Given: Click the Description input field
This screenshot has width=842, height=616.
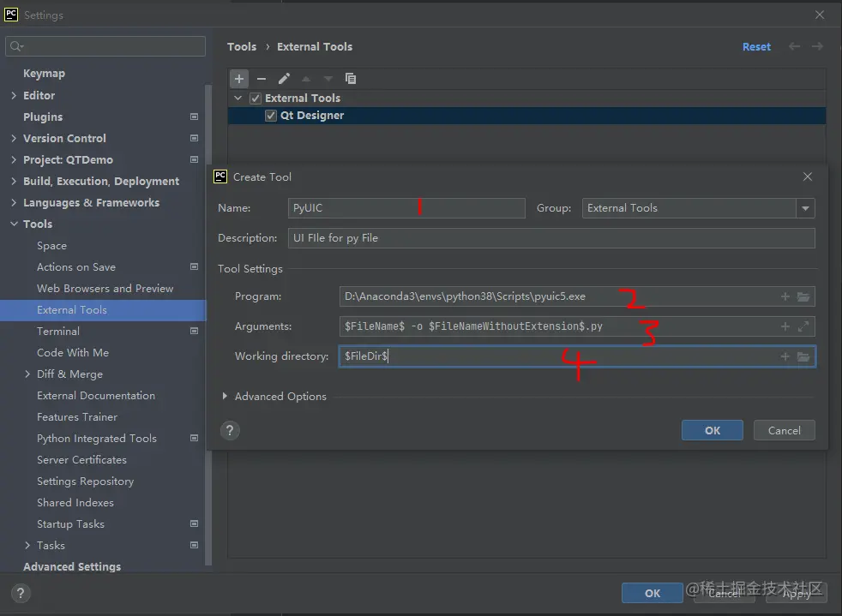Looking at the screenshot, I should [x=551, y=237].
